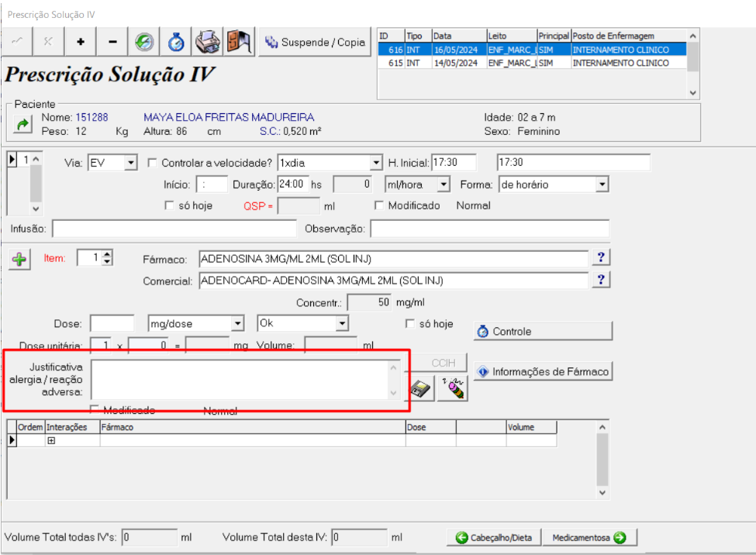Click the Fármaco field with ADENOSINA
Screen dimensions: 756x555
(x=394, y=258)
